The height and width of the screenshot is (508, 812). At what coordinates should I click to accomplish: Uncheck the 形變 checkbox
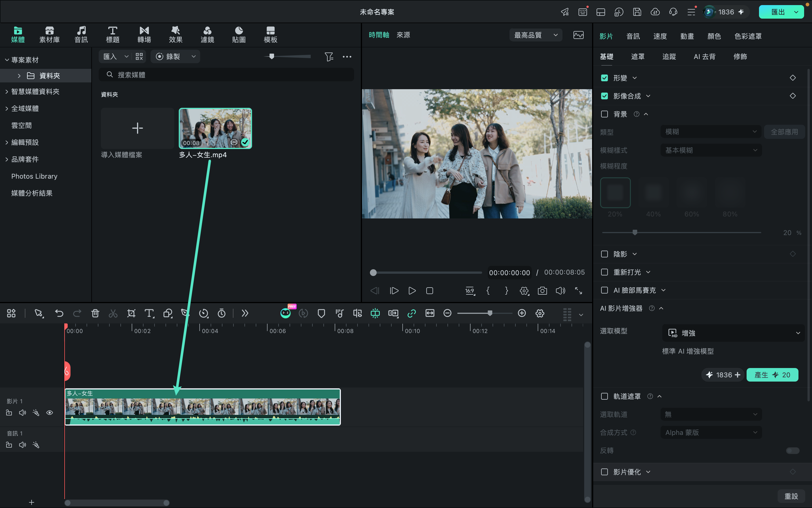pyautogui.click(x=604, y=78)
